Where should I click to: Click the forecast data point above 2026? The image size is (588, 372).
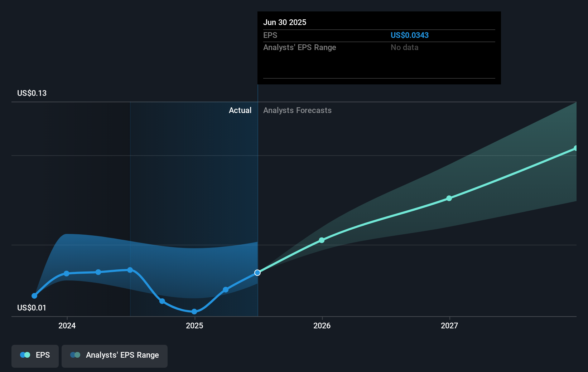click(x=322, y=240)
